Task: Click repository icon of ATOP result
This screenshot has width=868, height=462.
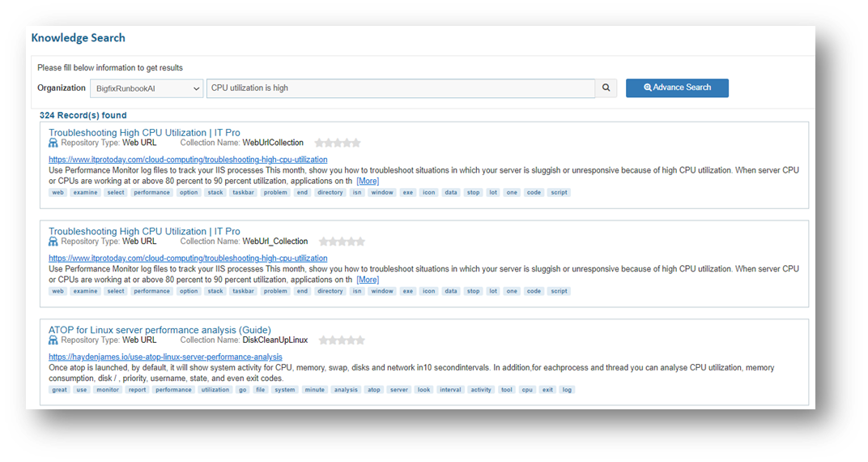Action: pos(53,340)
